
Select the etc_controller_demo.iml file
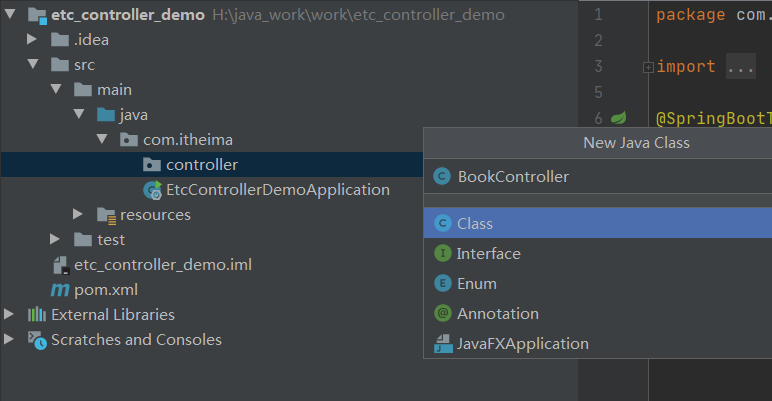[163, 265]
